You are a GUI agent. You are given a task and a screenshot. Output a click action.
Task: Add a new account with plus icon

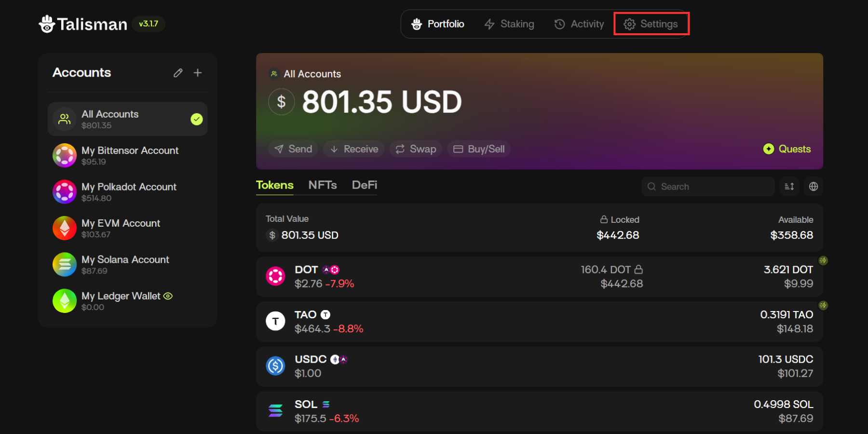(x=198, y=73)
